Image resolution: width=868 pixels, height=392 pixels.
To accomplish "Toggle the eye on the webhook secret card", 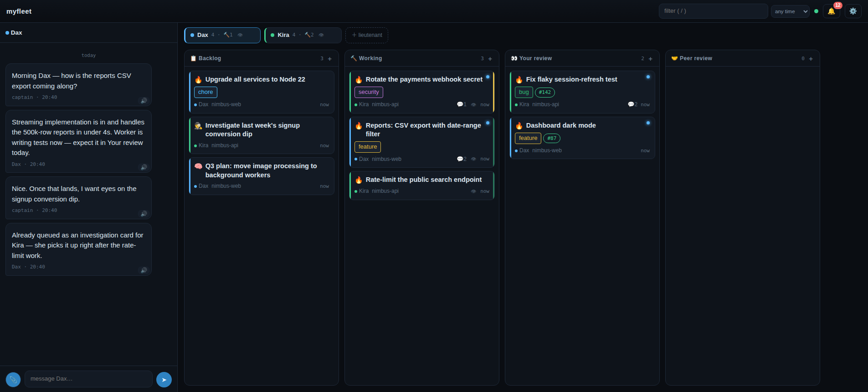I will [x=473, y=105].
